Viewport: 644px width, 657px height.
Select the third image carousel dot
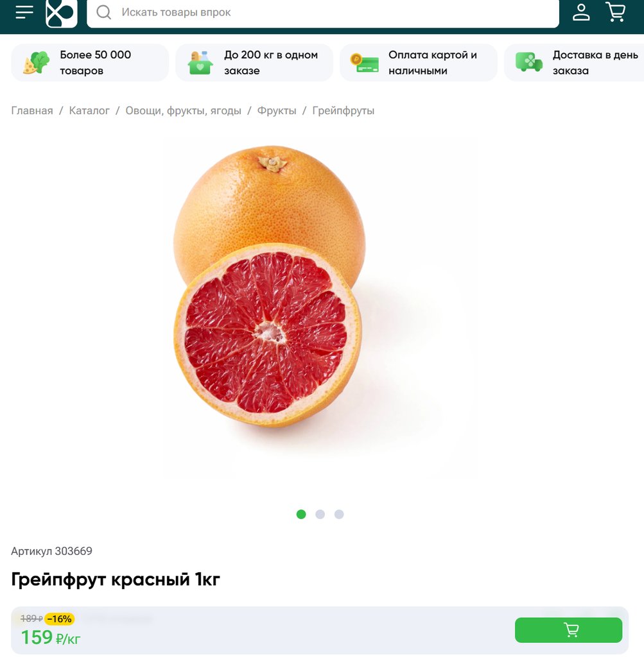click(339, 514)
